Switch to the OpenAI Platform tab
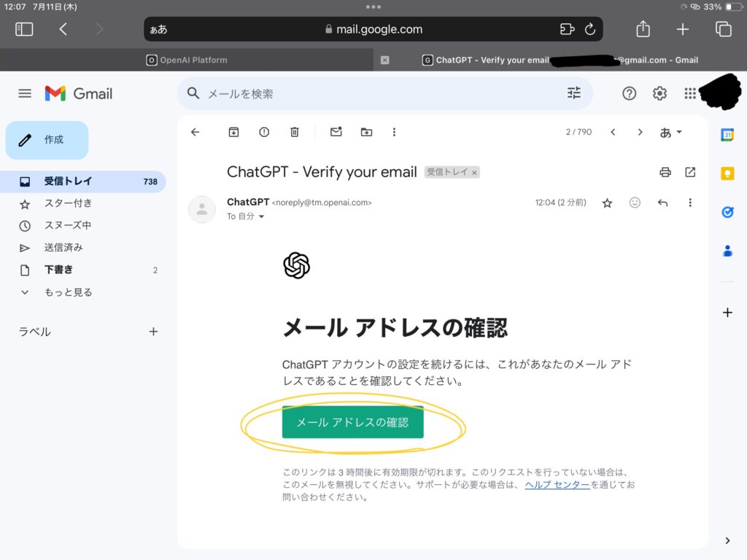 pyautogui.click(x=187, y=60)
